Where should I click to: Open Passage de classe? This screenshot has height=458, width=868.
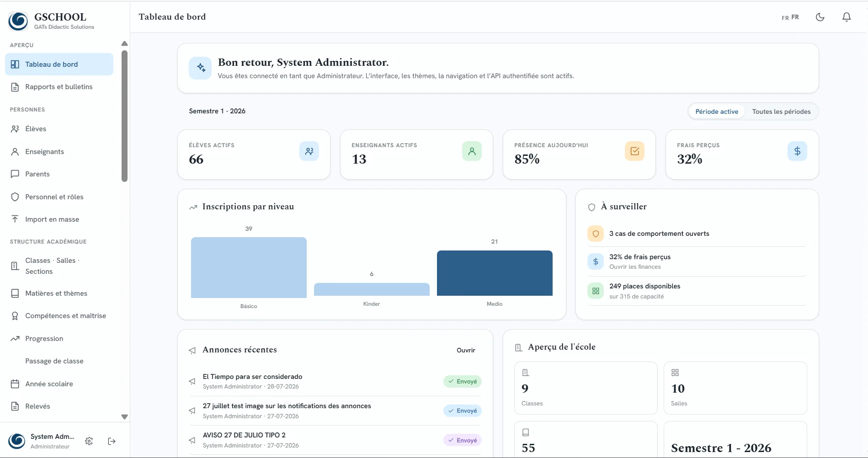click(59, 361)
